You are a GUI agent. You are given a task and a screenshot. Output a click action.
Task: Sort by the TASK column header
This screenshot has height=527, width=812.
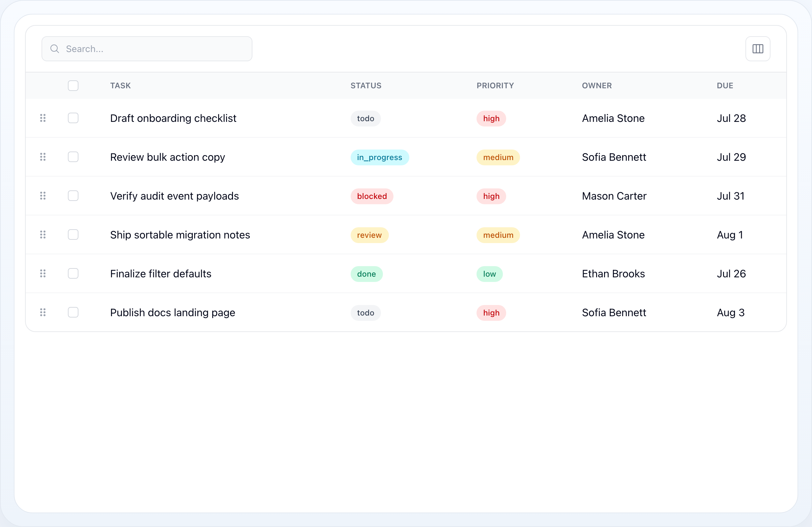[120, 86]
